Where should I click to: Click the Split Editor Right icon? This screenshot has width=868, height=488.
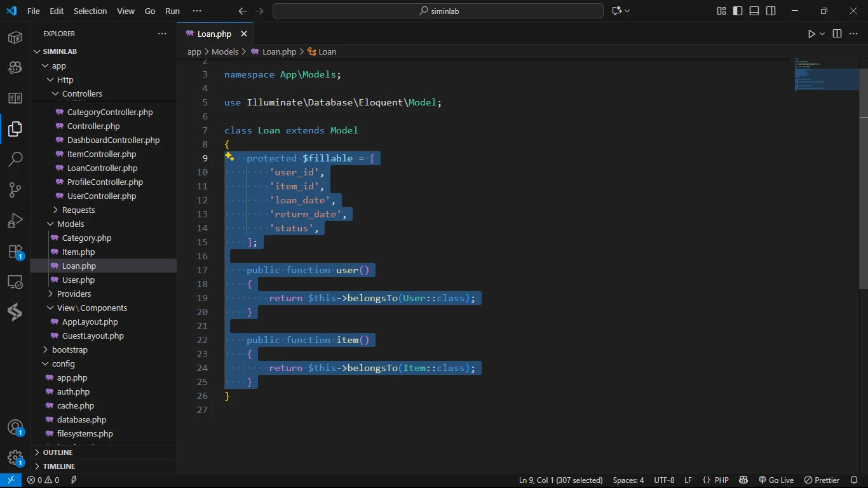(x=837, y=34)
